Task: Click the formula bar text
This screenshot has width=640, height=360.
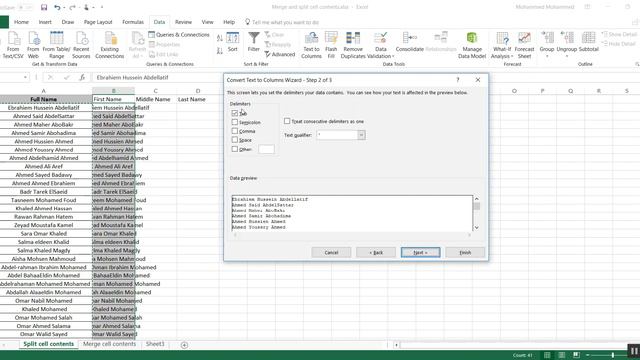Action: point(133,77)
